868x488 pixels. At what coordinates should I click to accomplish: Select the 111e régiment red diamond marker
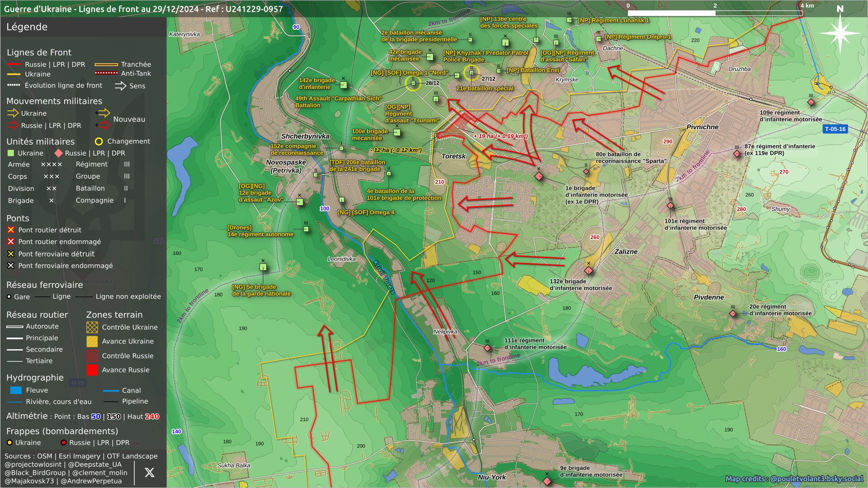click(x=487, y=348)
